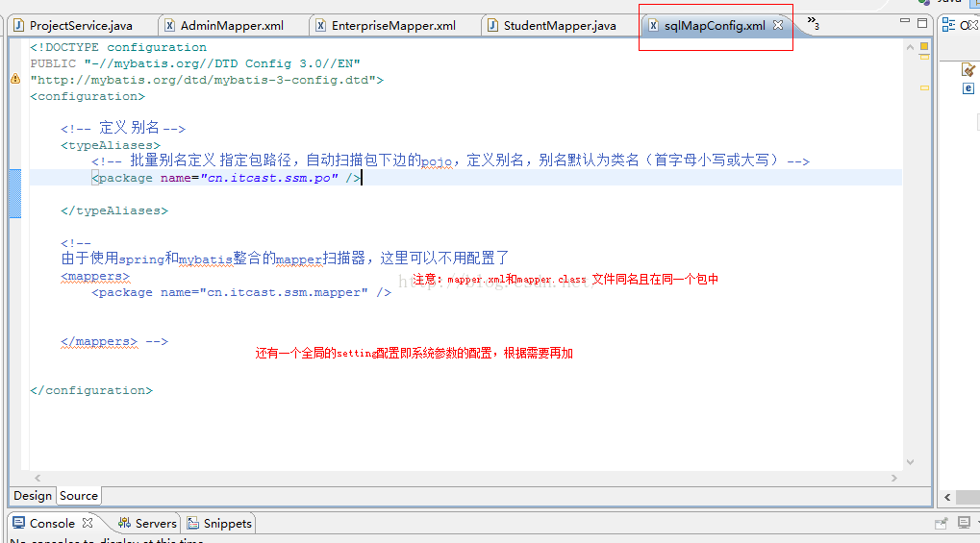
Task: Select the 'e' element node in Outline
Action: [x=968, y=88]
